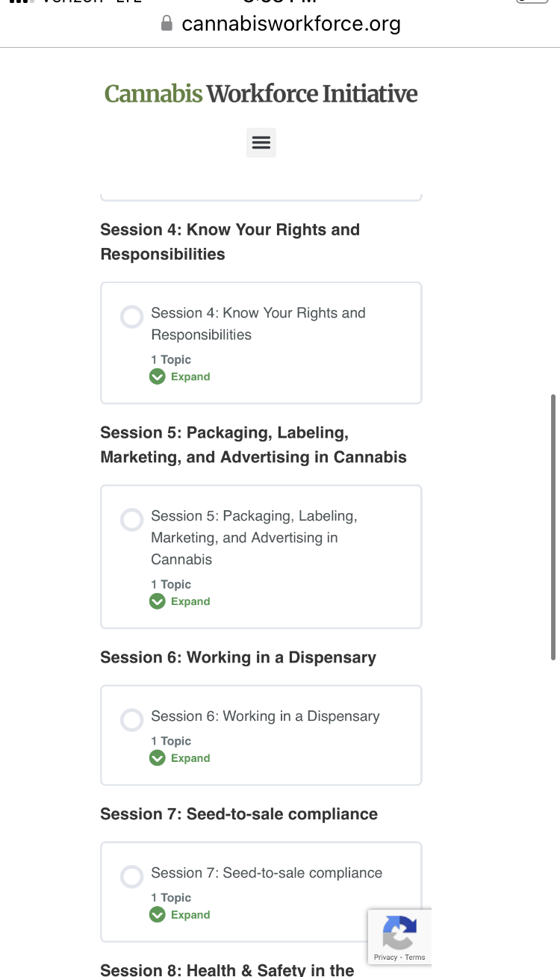Click the page scrollbar thumb
This screenshot has height=977, width=560.
pyautogui.click(x=553, y=527)
